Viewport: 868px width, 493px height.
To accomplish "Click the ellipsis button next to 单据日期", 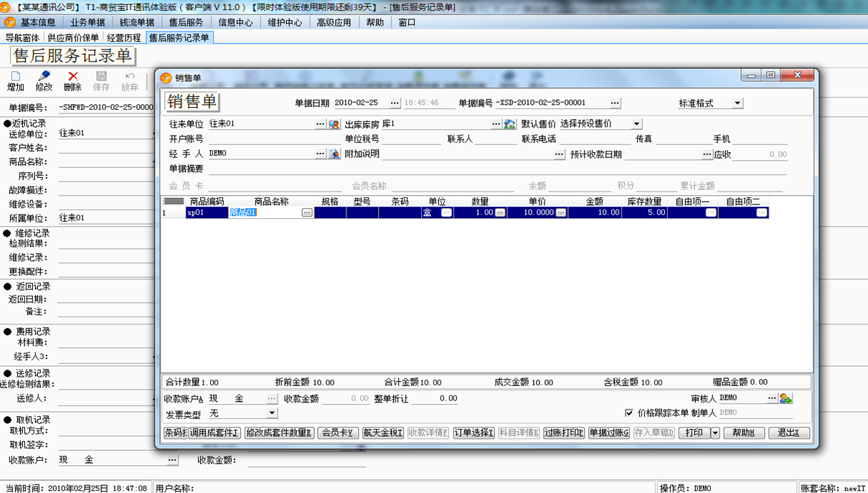I will (x=395, y=103).
